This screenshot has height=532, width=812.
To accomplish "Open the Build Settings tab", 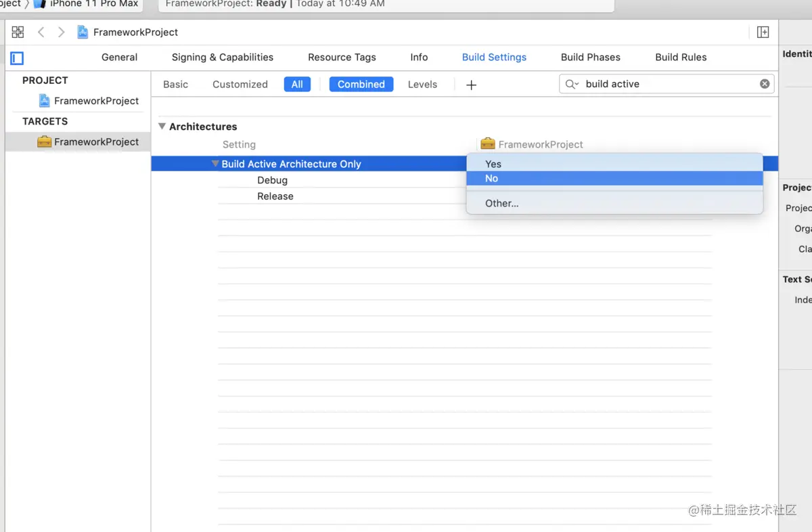I will pos(494,58).
